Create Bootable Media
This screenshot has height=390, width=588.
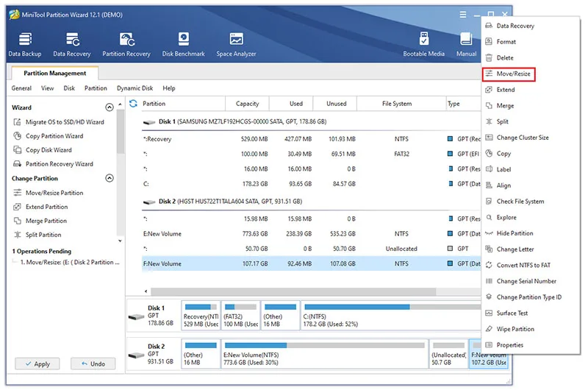pyautogui.click(x=424, y=45)
